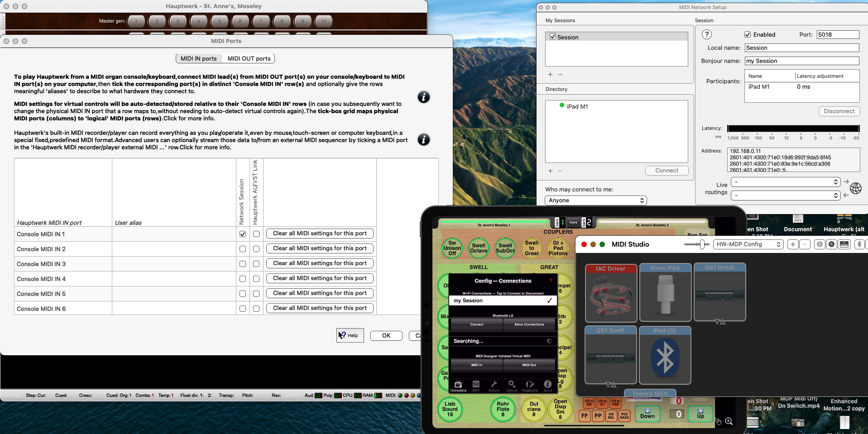Clear all MIDI settings for Console MIDI IN 4
Screen dimensions: 868x434
pos(320,278)
